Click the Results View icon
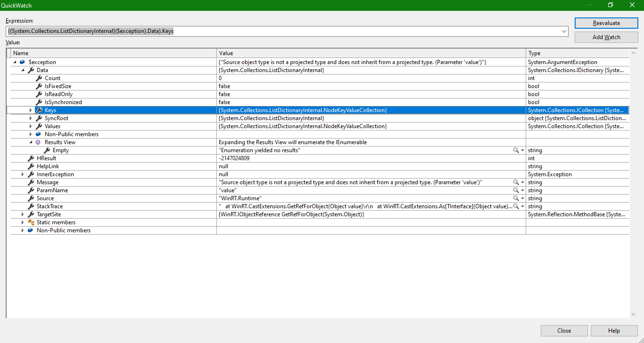 (x=38, y=142)
